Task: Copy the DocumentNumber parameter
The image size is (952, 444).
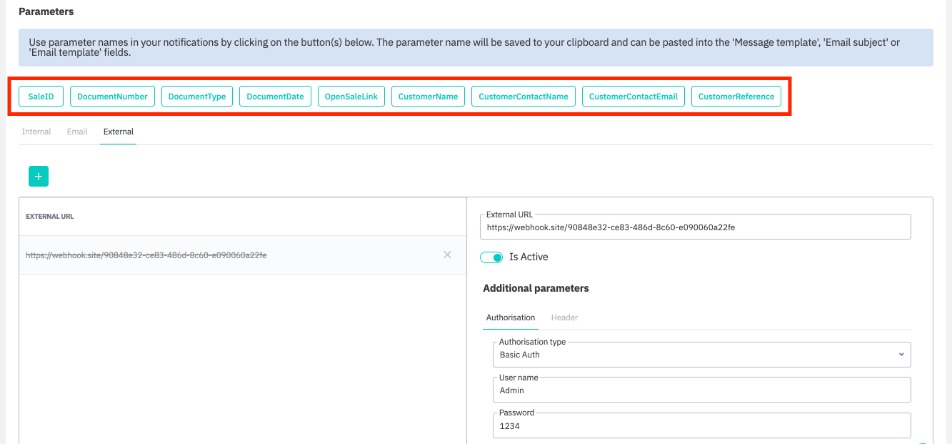Action: [112, 97]
